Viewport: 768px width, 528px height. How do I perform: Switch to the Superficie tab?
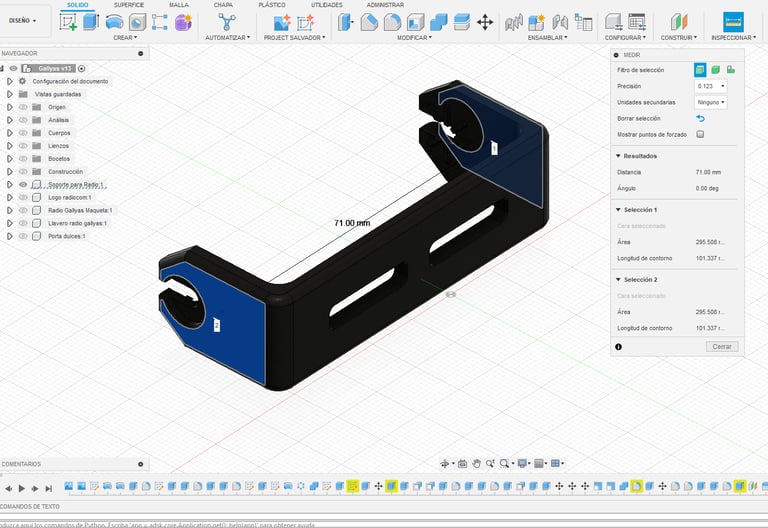128,5
